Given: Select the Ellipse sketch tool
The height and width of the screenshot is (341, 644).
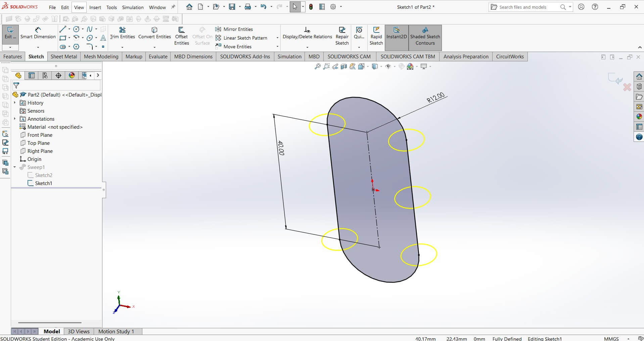Looking at the screenshot, I should pyautogui.click(x=89, y=38).
